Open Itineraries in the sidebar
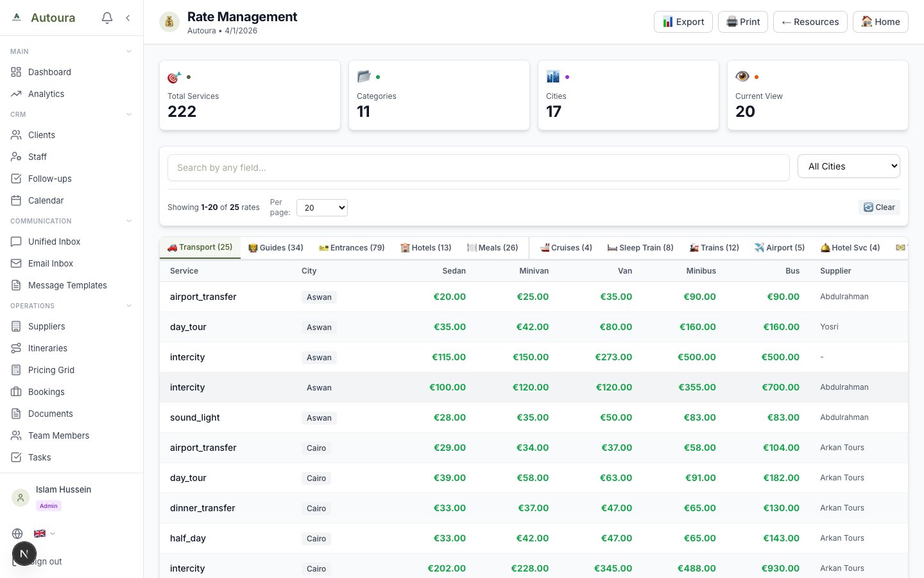 [x=71, y=348]
